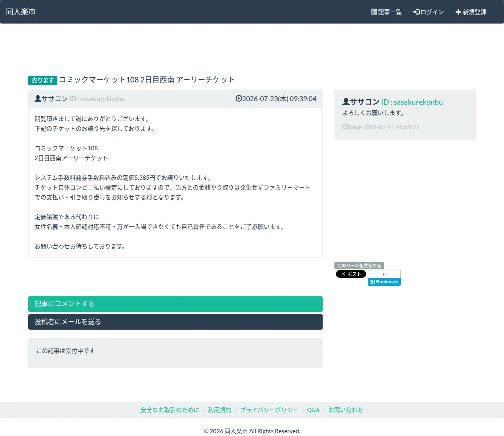Screen dimensions: 504x436
Task: Open the 同人楽市 site home link
Action: pos(21,12)
